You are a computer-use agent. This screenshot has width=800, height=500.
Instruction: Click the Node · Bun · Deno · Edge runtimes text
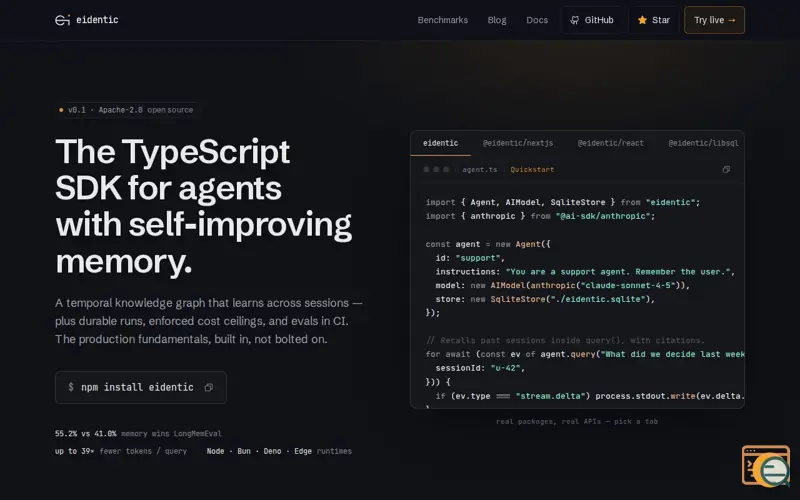(x=279, y=451)
